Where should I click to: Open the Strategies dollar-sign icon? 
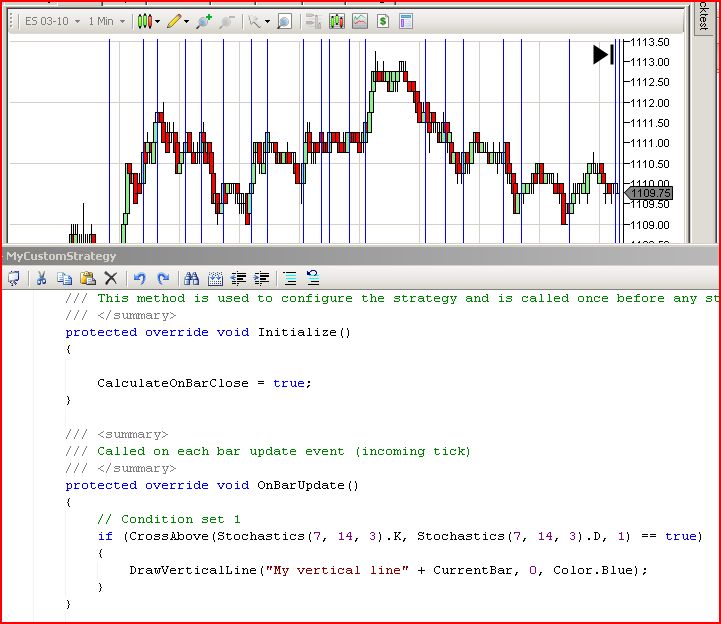[382, 21]
